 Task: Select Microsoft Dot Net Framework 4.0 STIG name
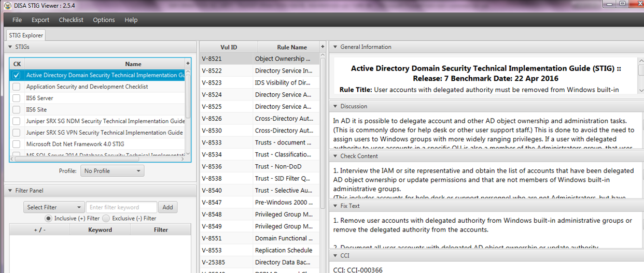click(75, 143)
